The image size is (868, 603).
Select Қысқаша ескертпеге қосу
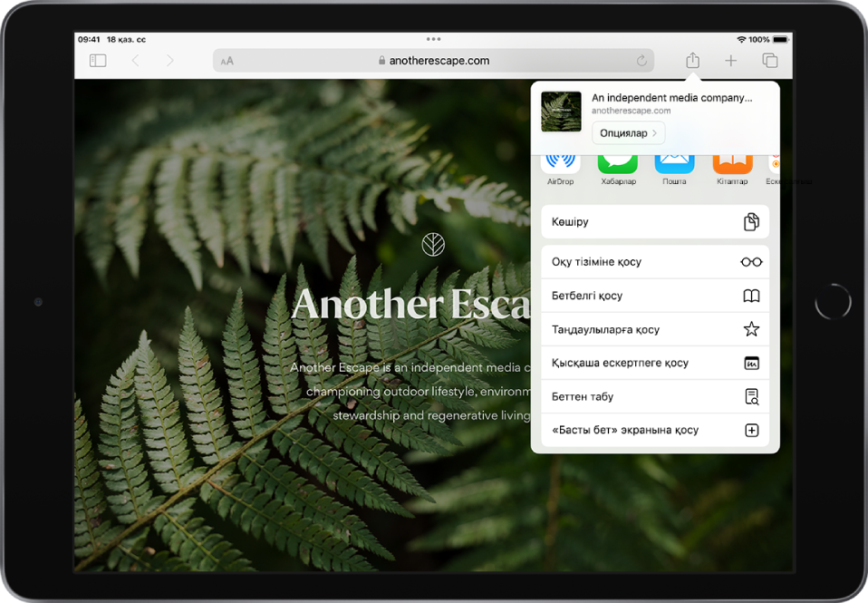click(655, 363)
